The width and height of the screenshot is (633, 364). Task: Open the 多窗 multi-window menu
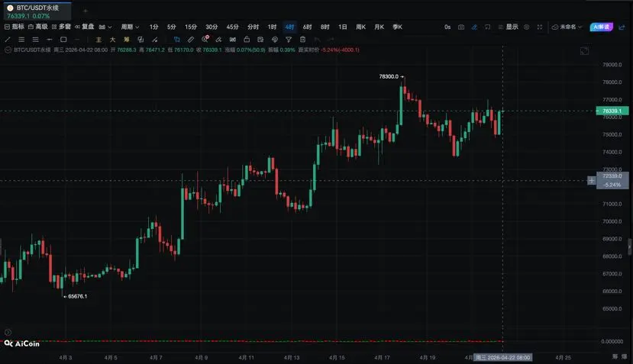coord(61,27)
